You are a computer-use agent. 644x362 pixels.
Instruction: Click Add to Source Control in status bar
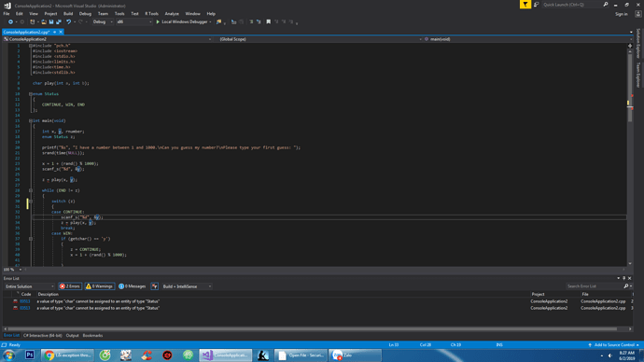click(x=614, y=345)
